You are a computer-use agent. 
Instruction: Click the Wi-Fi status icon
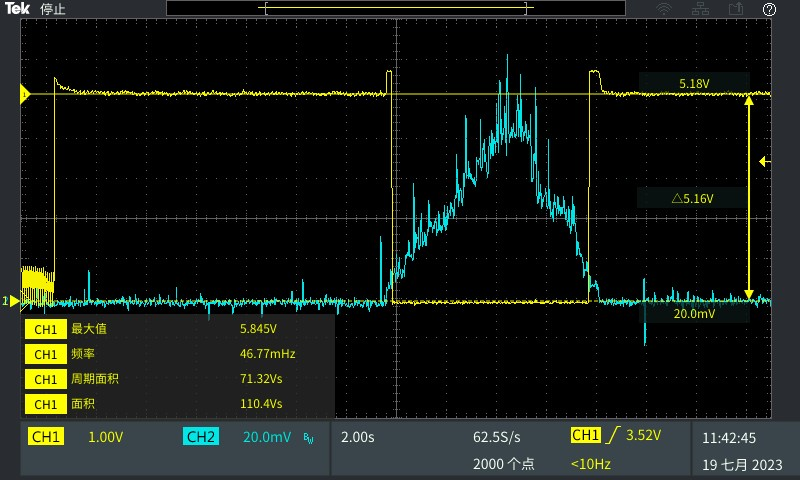[x=664, y=9]
